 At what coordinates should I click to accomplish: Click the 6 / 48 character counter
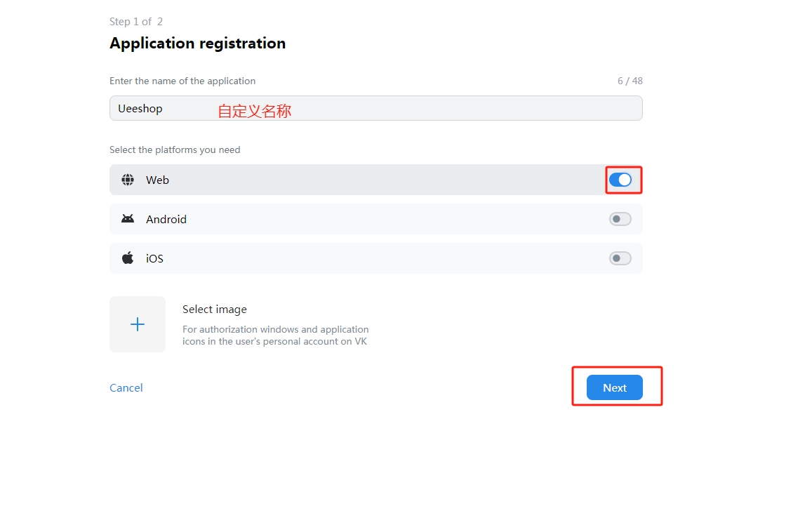click(630, 81)
